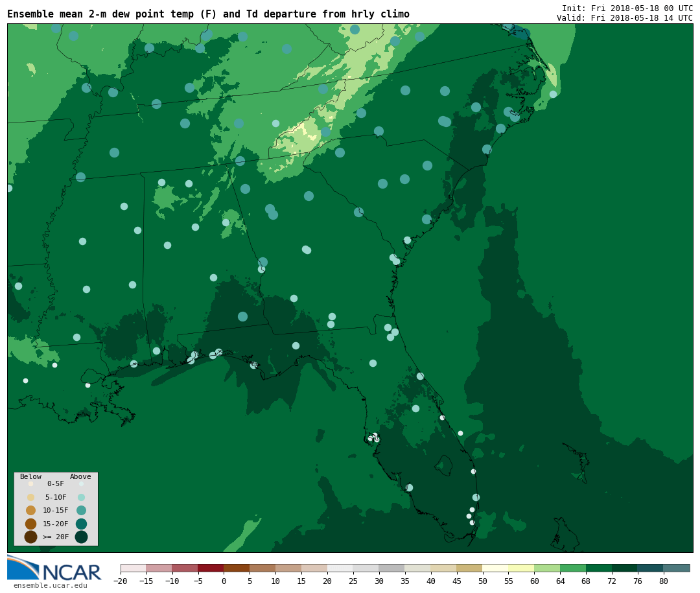Click the >= 20F label in the legend
Viewport: 700px width, 593px height.
point(55,537)
